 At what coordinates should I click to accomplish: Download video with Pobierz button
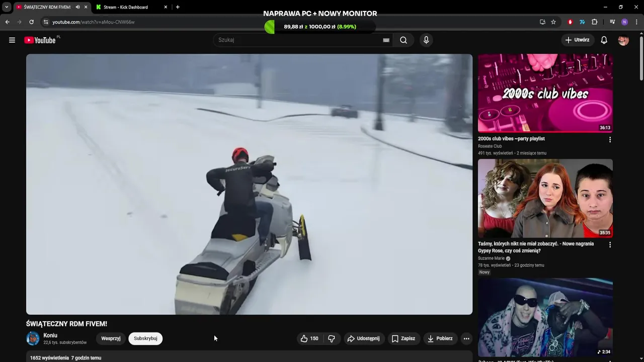pos(440,339)
